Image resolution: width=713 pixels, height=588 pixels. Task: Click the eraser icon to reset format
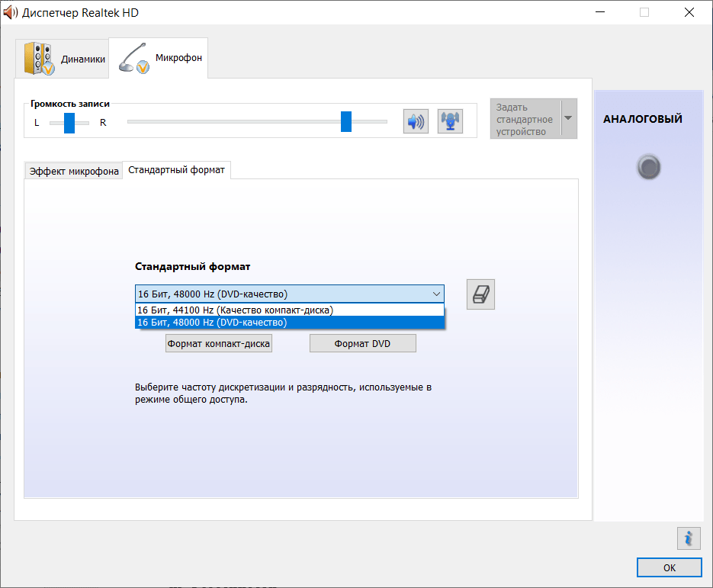(480, 294)
